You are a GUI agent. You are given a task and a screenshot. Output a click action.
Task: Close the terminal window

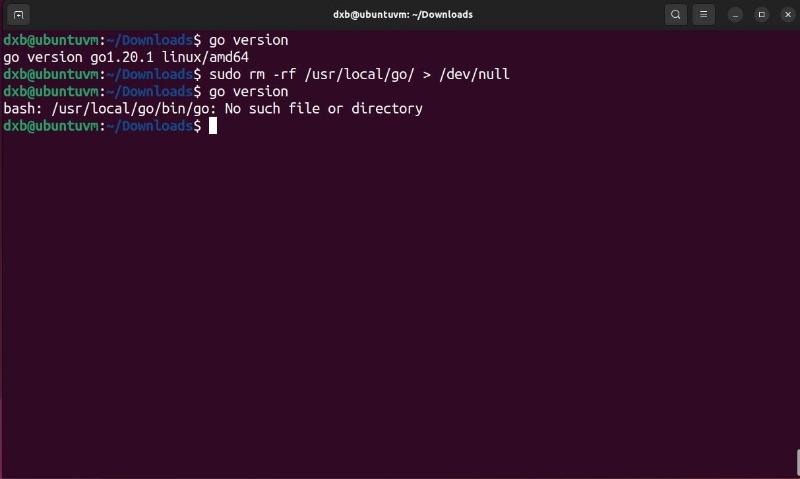pos(788,15)
